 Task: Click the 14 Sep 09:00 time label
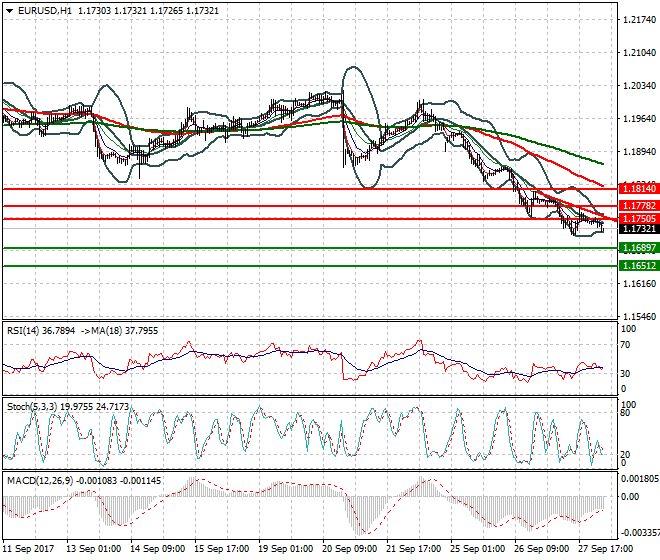pos(157,549)
